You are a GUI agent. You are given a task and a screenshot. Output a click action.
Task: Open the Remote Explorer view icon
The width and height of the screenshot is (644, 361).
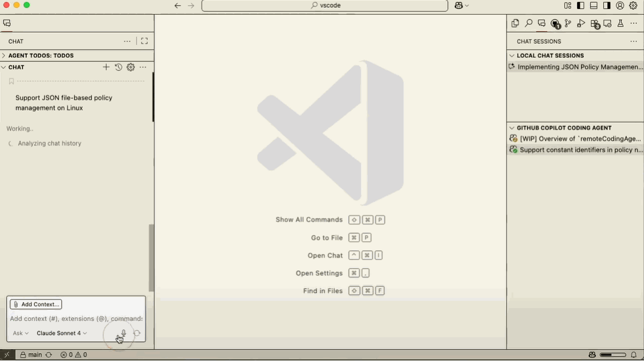pyautogui.click(x=608, y=24)
